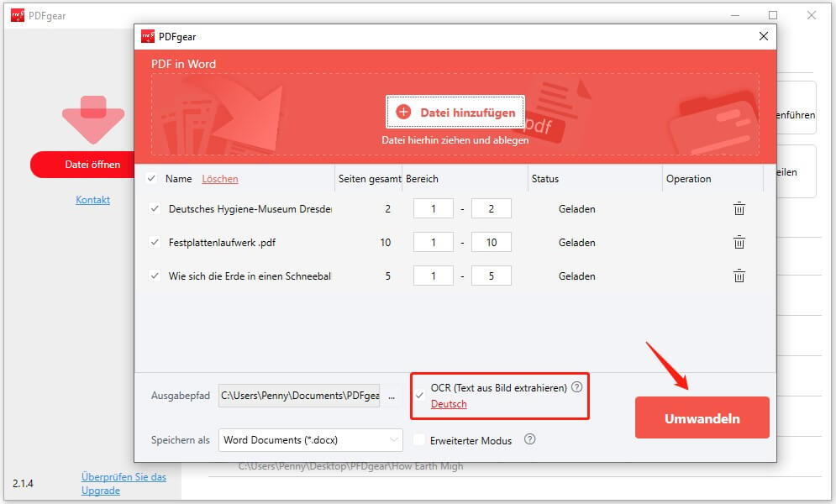Open OCR help via question mark icon
This screenshot has width=836, height=504.
pyautogui.click(x=576, y=388)
